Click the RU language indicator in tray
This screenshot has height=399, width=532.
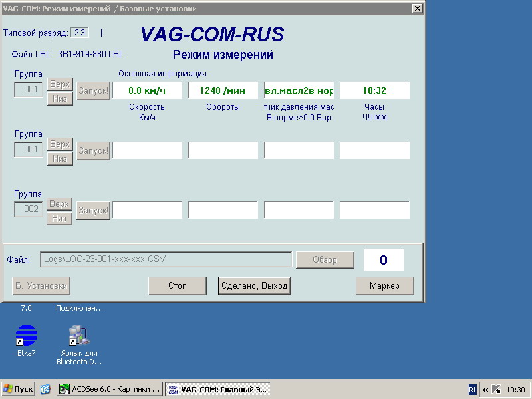click(472, 390)
